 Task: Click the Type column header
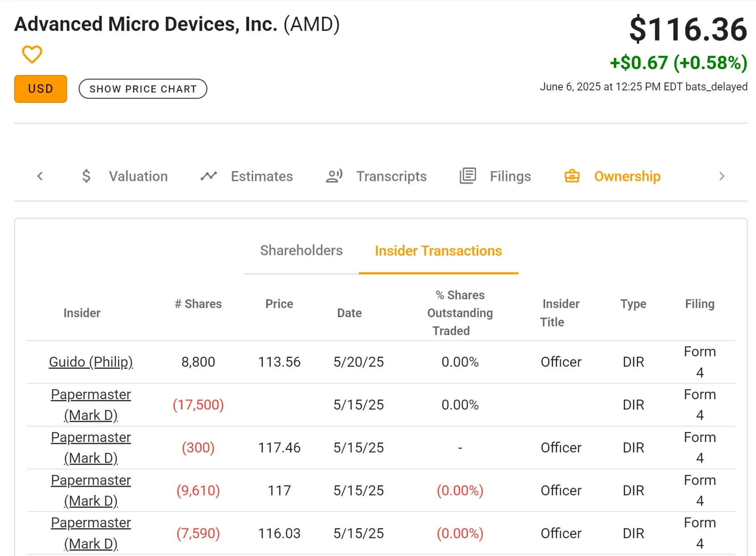tap(633, 304)
